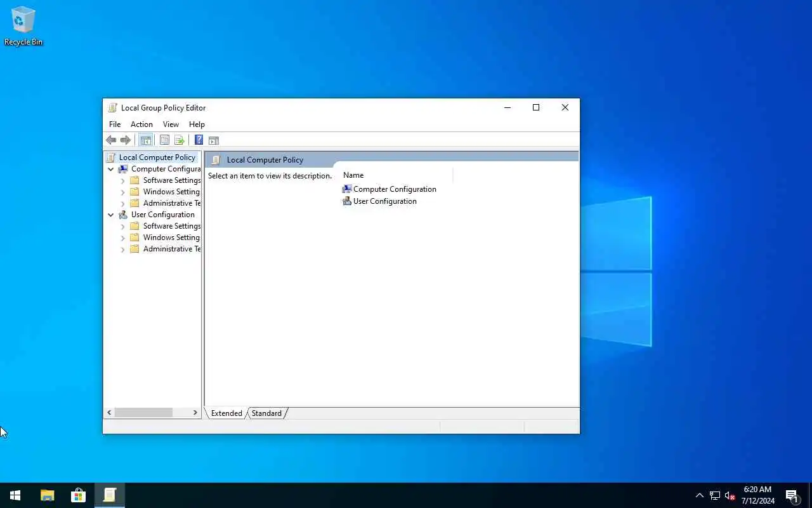Image resolution: width=812 pixels, height=508 pixels.
Task: Open Help with the blue question mark icon
Action: 199,140
